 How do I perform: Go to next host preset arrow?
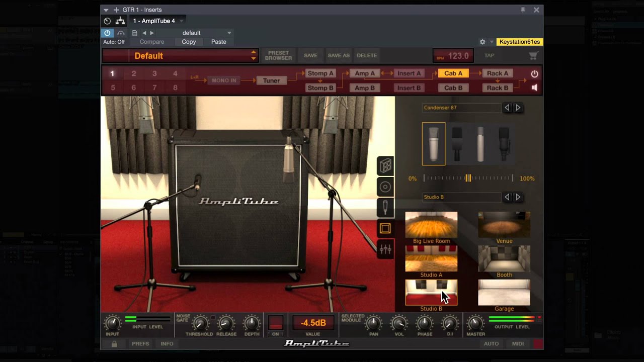tap(152, 33)
